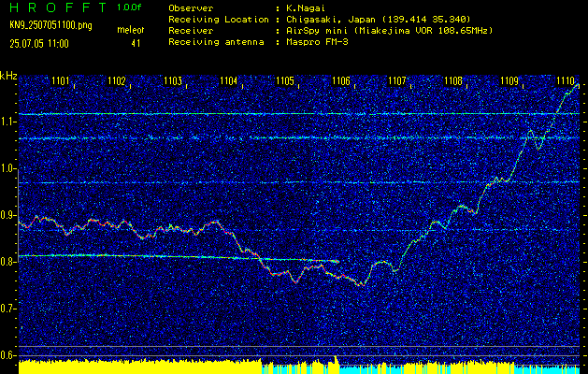Click the 1108 time marker

453,80
